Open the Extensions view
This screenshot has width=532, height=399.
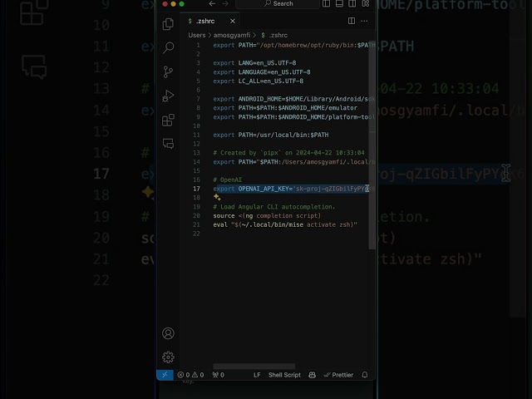[x=168, y=120]
